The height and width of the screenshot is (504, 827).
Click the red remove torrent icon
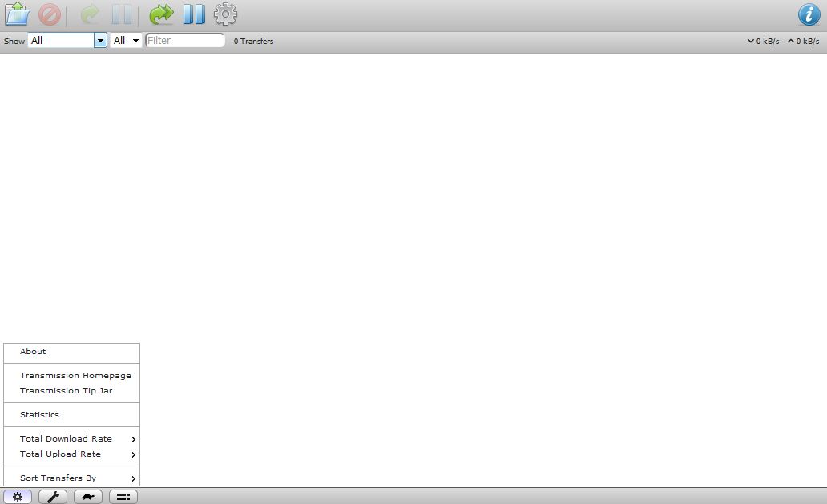[x=50, y=14]
